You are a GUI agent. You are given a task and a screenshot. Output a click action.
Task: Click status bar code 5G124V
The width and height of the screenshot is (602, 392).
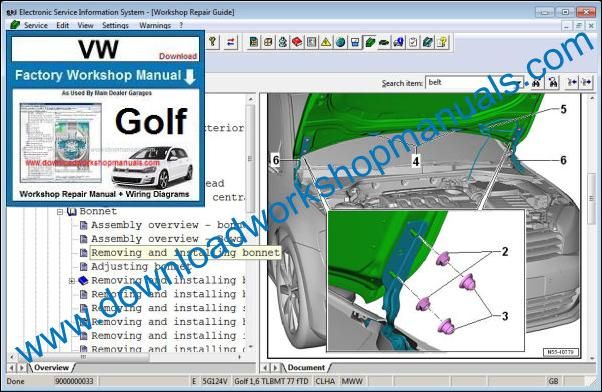[215, 381]
